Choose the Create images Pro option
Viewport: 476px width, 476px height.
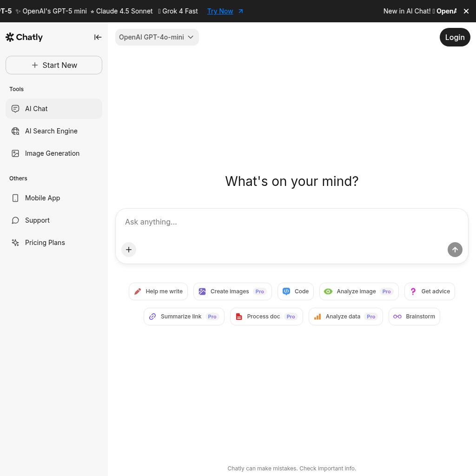pos(232,291)
